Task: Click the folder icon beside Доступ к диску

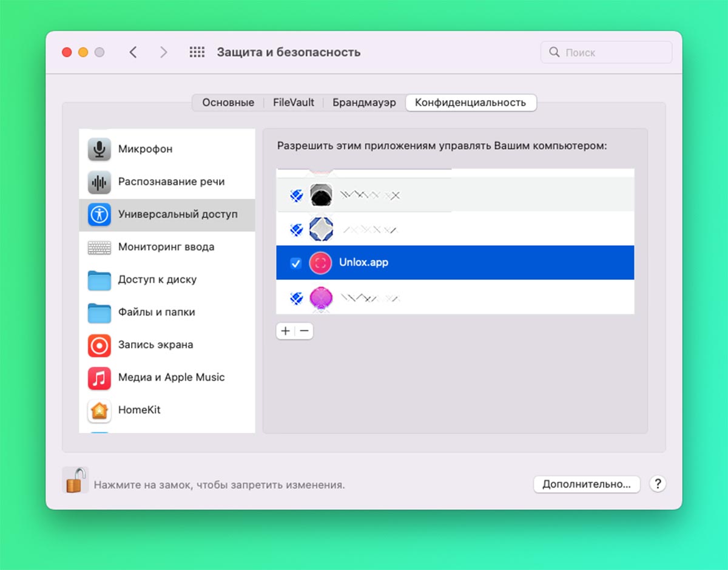Action: click(99, 280)
